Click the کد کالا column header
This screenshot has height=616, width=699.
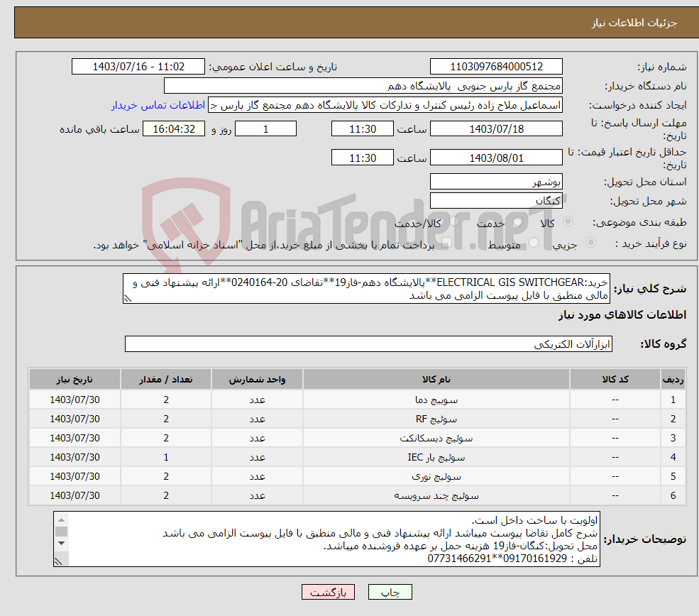pos(615,379)
